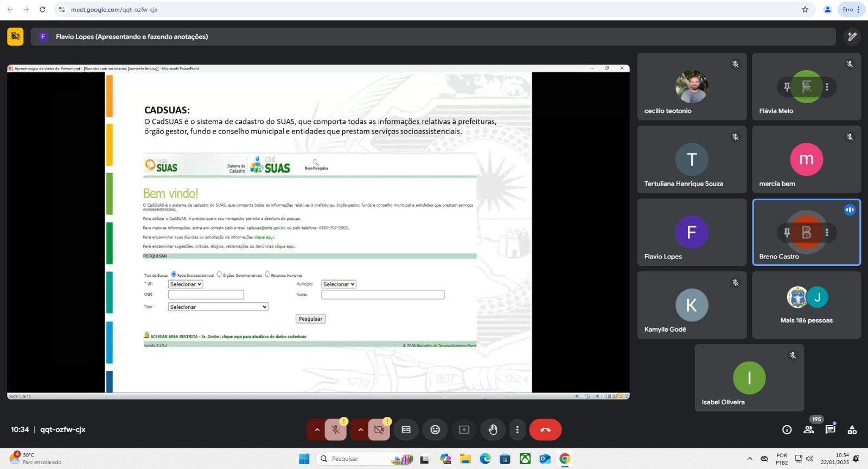Open the activities panel icon

(x=852, y=430)
